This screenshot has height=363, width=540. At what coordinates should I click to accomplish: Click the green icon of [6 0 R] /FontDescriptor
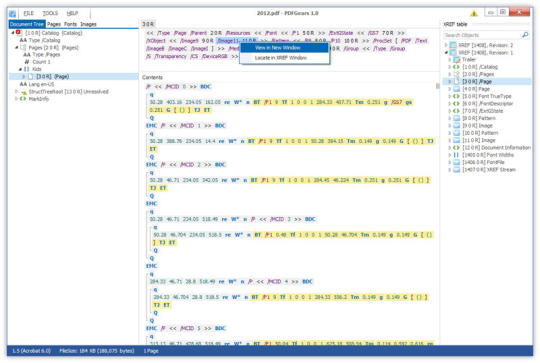(x=457, y=103)
